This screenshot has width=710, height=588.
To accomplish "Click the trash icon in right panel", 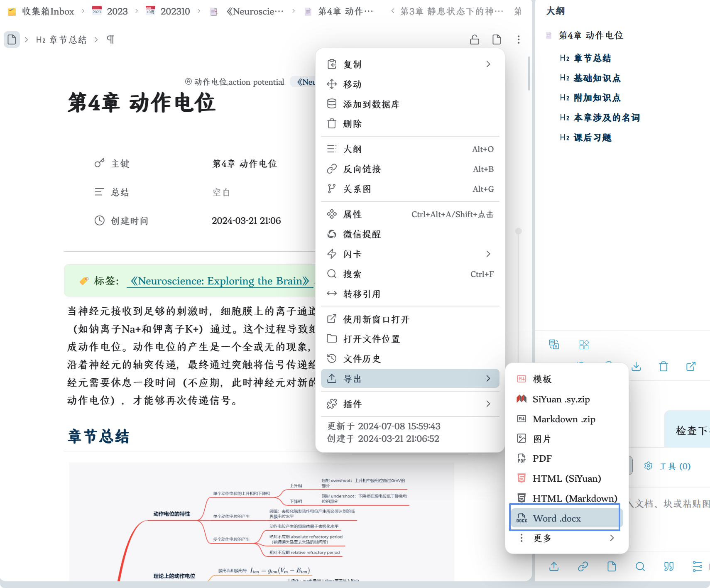I will coord(663,366).
